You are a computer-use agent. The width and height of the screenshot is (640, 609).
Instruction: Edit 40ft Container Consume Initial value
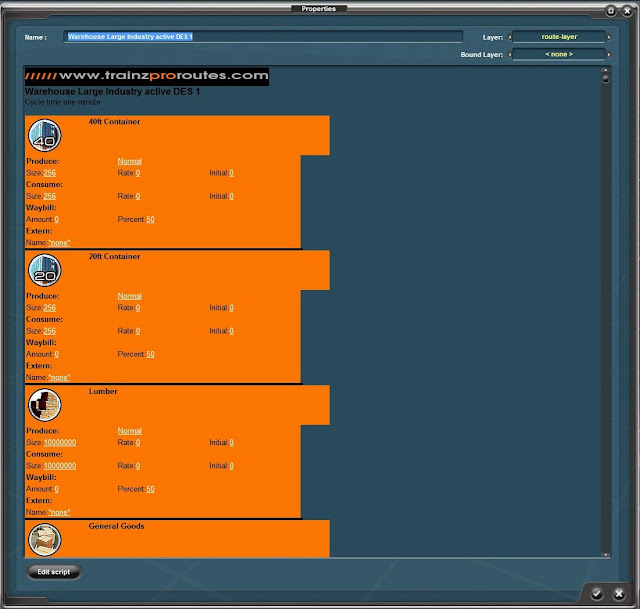231,196
